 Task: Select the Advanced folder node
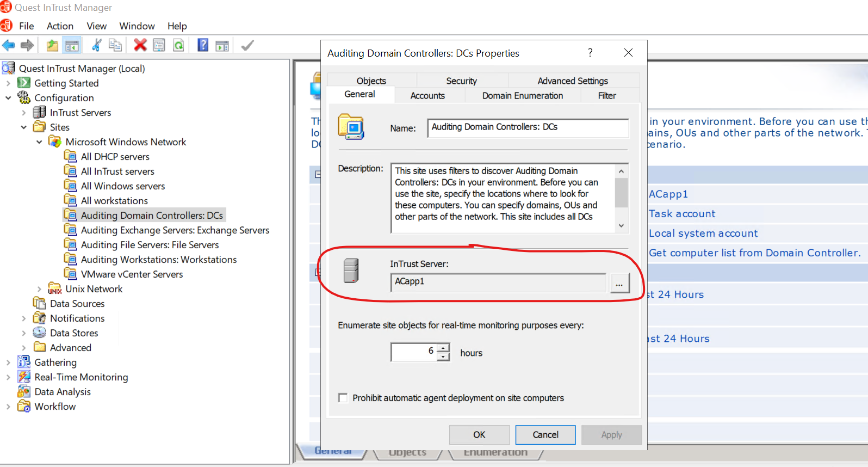[71, 348]
